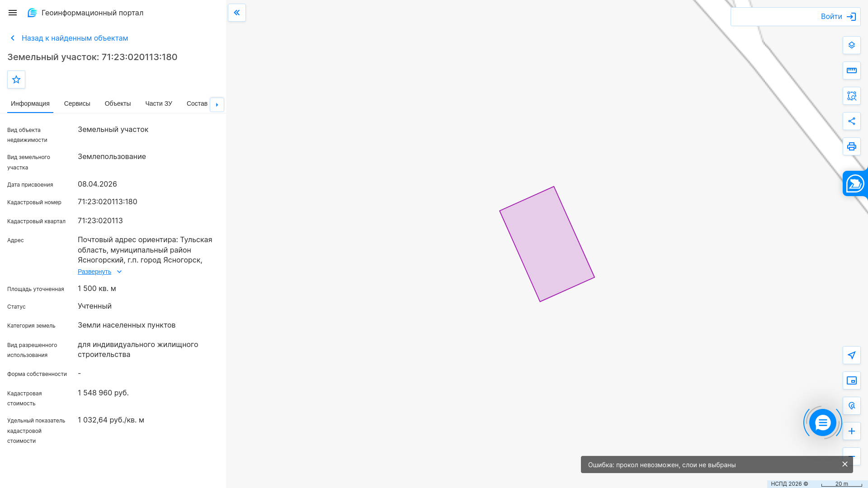Image resolution: width=868 pixels, height=488 pixels.
Task: Activate the area search tool
Action: (x=852, y=96)
